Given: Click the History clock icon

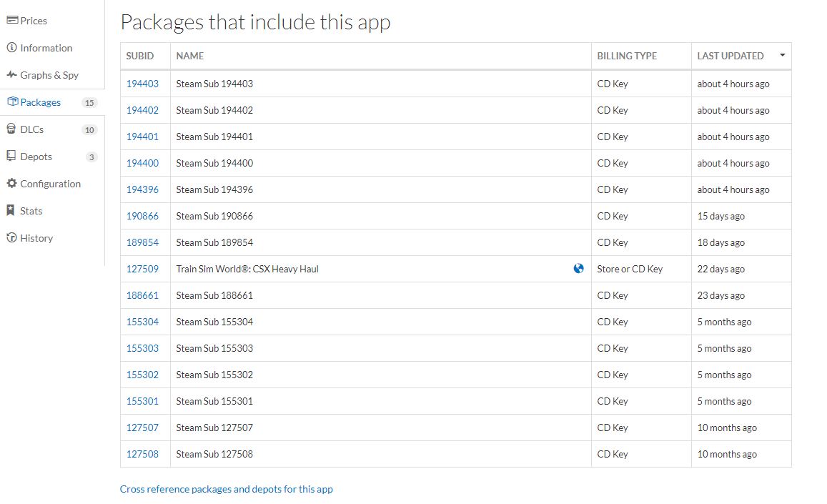Looking at the screenshot, I should click(x=12, y=238).
